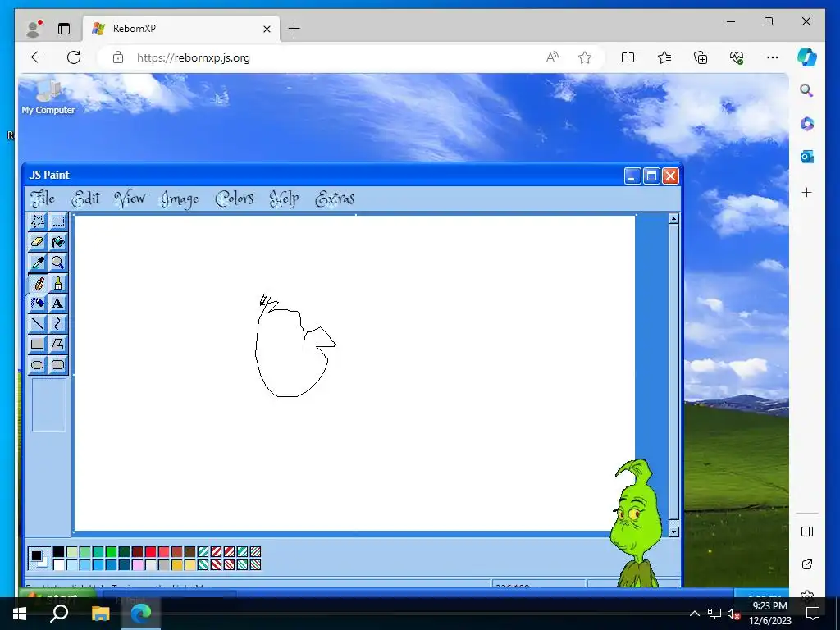Open the Edit menu in JS Paint
This screenshot has width=840, height=630.
pos(85,199)
